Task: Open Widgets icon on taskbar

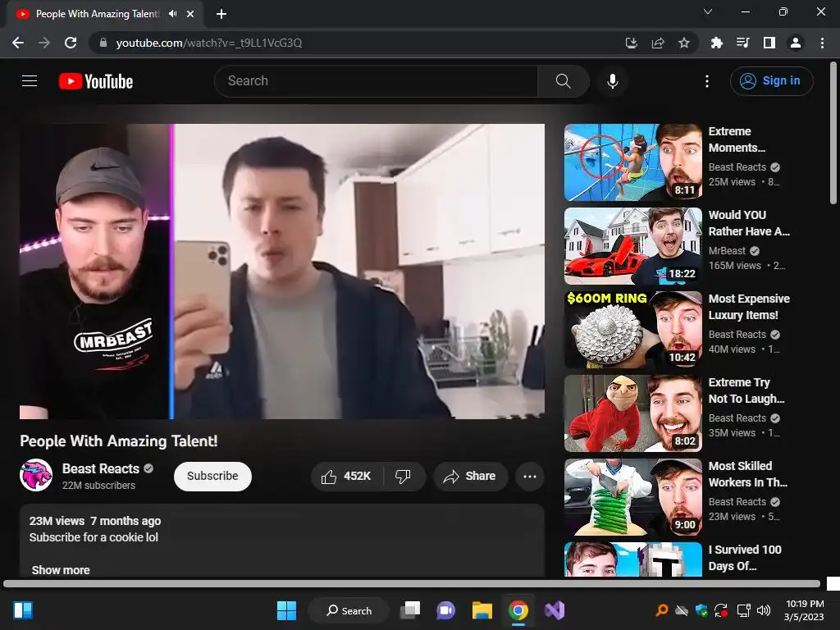Action: pos(23,610)
